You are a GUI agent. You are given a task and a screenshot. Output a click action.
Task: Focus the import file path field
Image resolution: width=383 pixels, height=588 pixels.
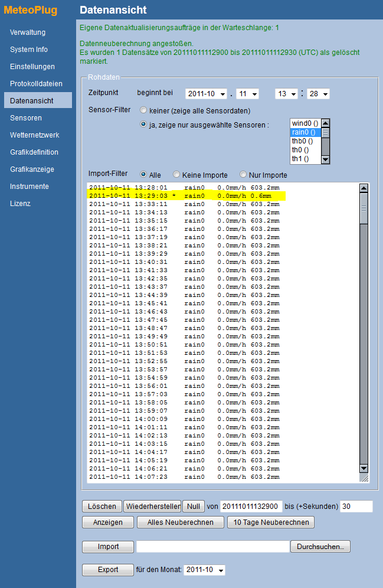[x=213, y=547]
